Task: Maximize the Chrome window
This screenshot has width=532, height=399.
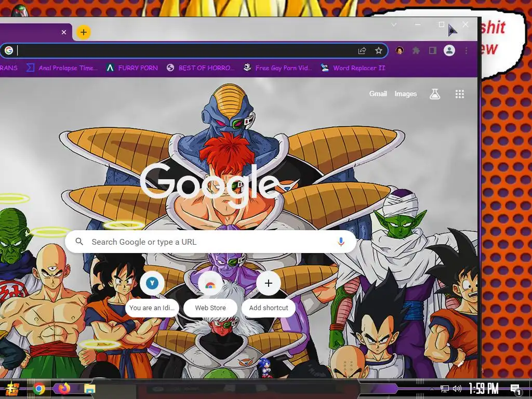Action: coord(442,24)
